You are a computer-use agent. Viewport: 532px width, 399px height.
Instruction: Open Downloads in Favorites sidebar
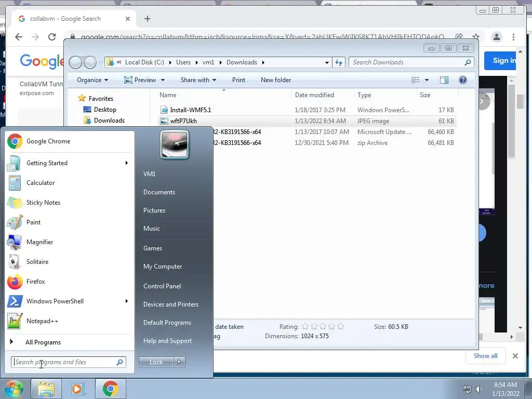(109, 121)
